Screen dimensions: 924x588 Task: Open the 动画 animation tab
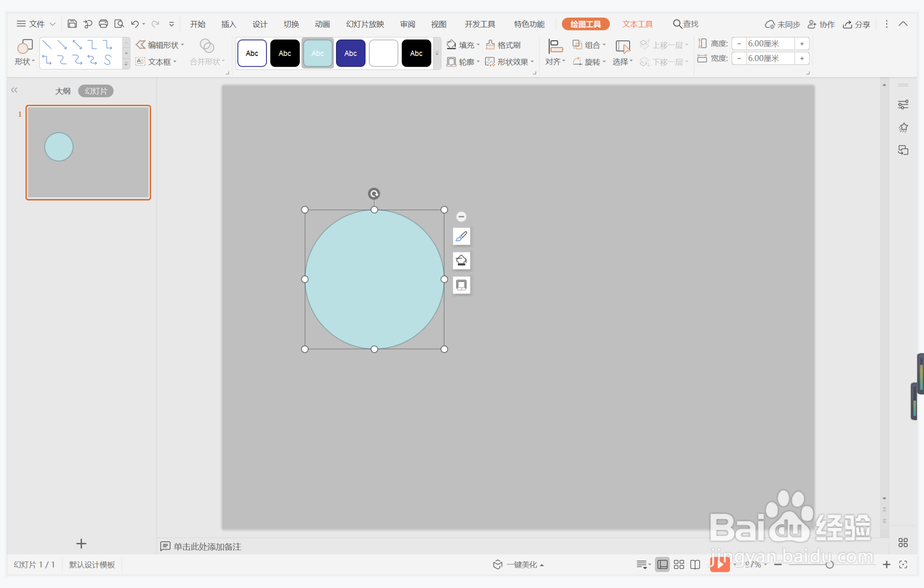(322, 24)
